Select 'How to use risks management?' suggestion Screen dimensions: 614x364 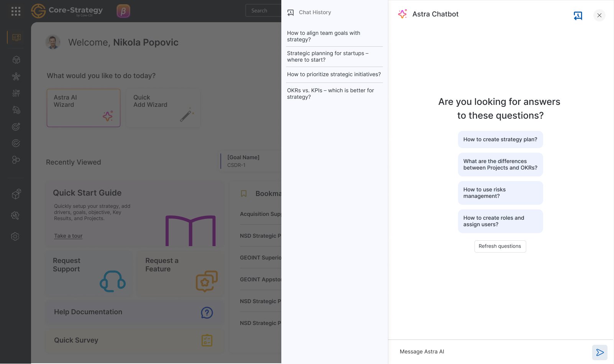coord(501,193)
